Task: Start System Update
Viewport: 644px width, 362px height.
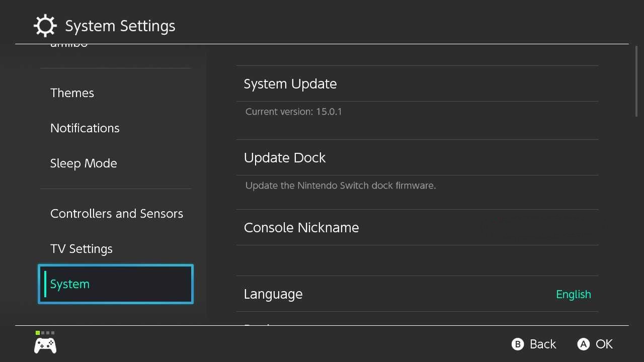Action: 290,84
